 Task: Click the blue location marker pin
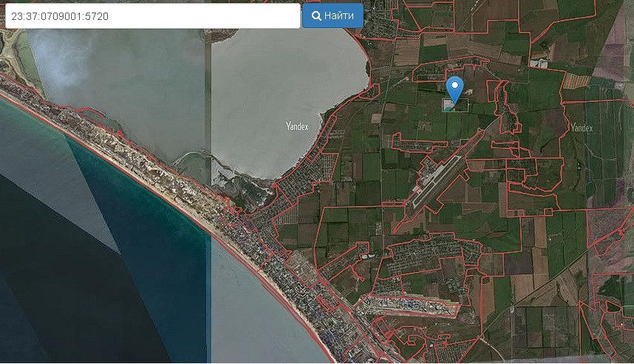(456, 88)
